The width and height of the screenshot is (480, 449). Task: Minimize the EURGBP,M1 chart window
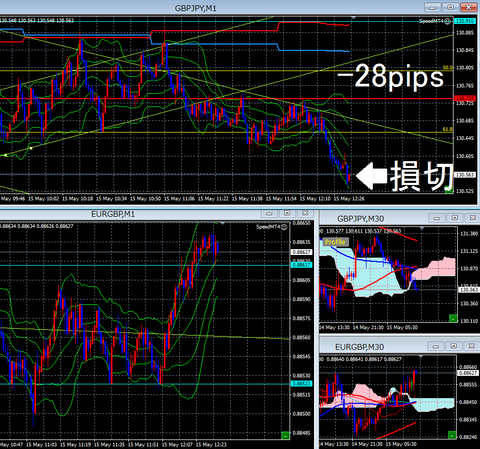point(269,213)
